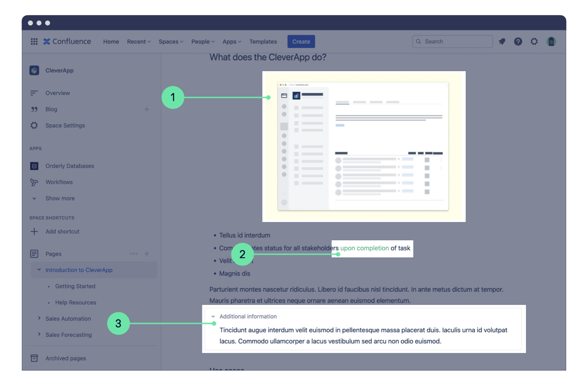Viewport: 588px width, 385px height.
Task: Select Overview in the sidebar
Action: pos(58,93)
